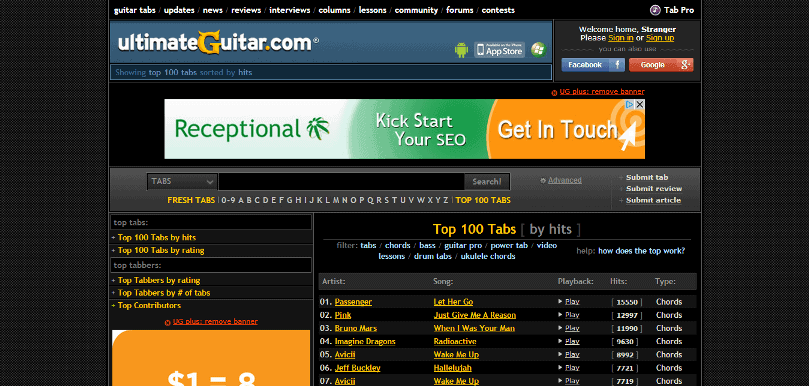
Task: Open the community menu item
Action: (x=416, y=10)
